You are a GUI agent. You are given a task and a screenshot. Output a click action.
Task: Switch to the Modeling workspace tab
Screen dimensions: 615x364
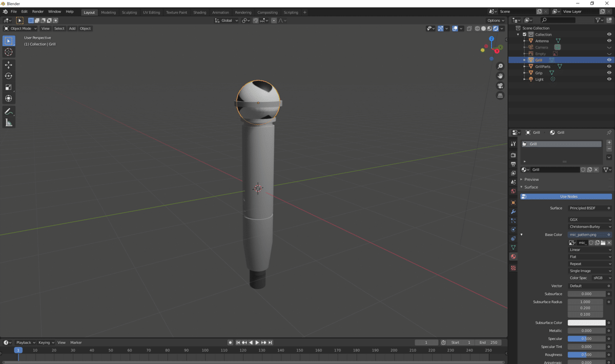pyautogui.click(x=108, y=12)
